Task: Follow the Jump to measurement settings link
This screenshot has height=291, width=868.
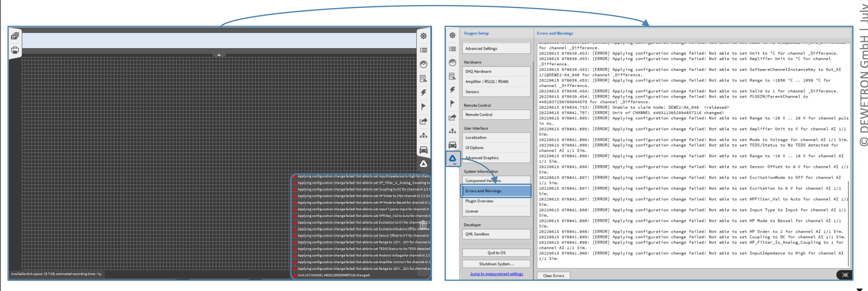Action: 496,274
